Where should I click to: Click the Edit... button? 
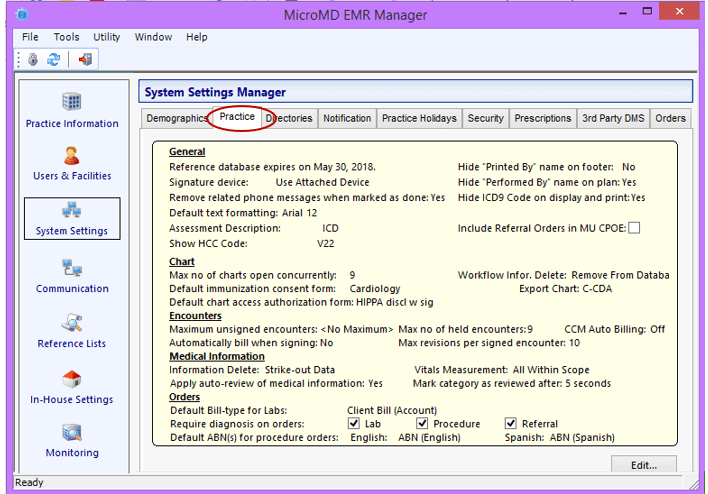644,465
